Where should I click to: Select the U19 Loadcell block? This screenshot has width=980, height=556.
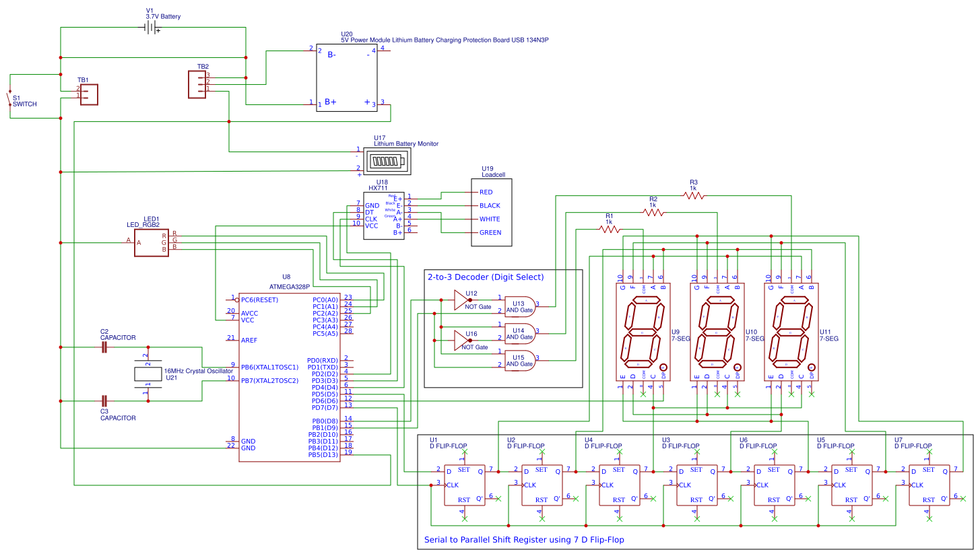click(492, 212)
